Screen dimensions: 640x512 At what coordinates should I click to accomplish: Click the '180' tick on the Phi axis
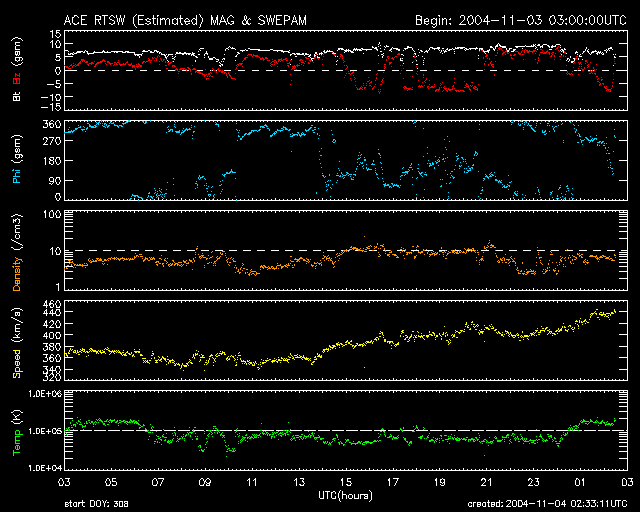click(x=52, y=160)
